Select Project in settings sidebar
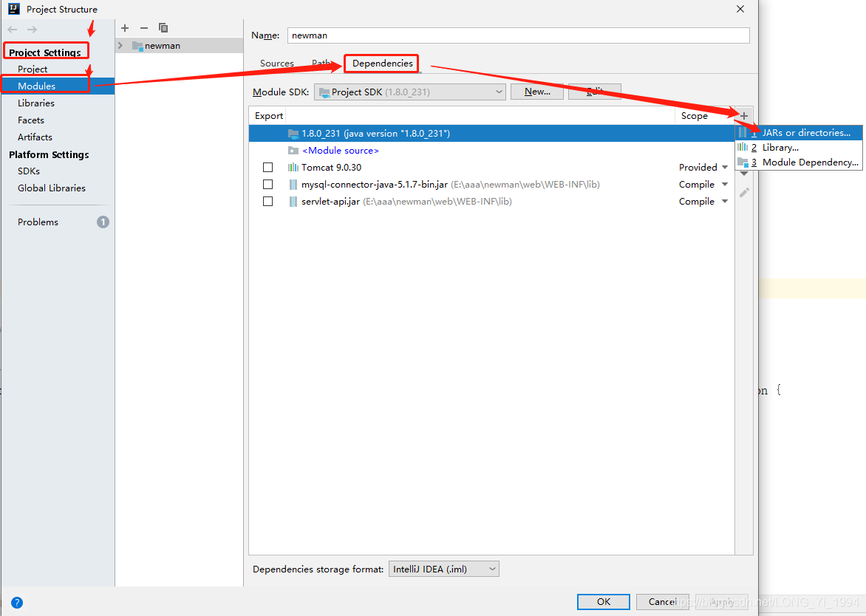The height and width of the screenshot is (616, 866). tap(32, 69)
